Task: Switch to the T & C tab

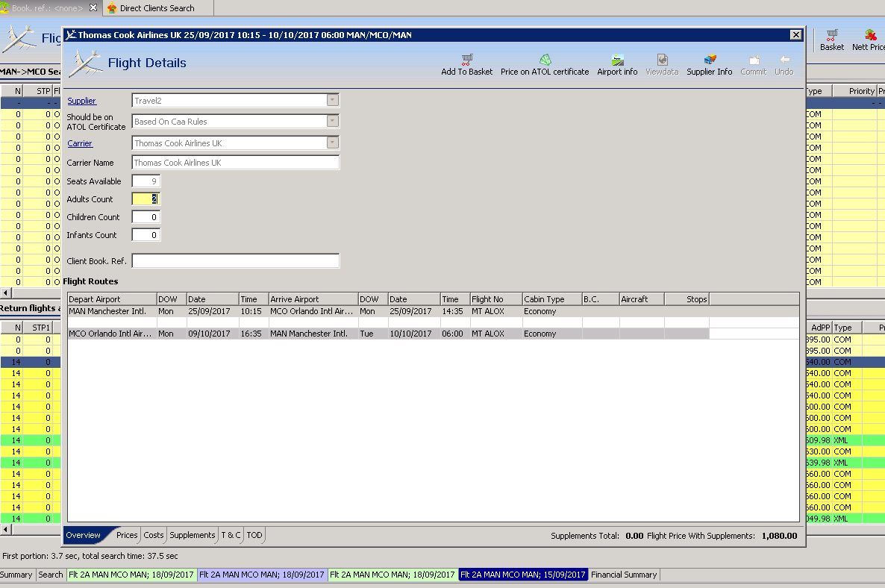Action: pos(231,535)
